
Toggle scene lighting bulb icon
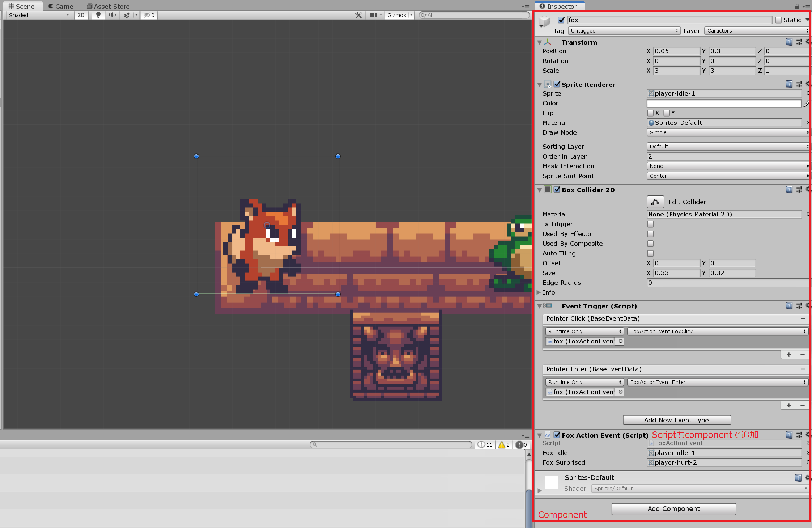click(98, 15)
